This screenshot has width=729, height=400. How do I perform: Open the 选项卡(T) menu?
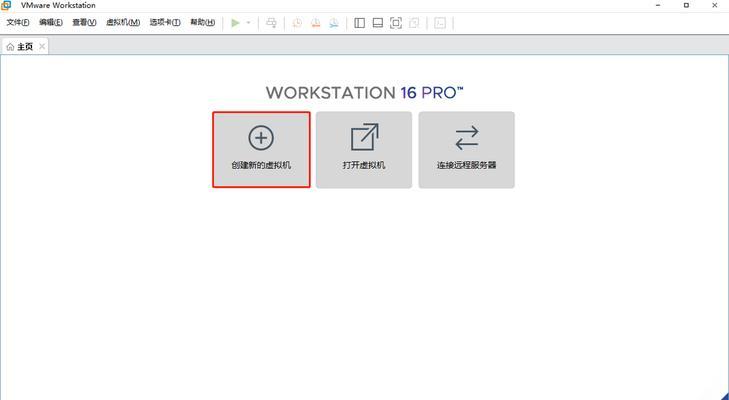click(x=165, y=22)
